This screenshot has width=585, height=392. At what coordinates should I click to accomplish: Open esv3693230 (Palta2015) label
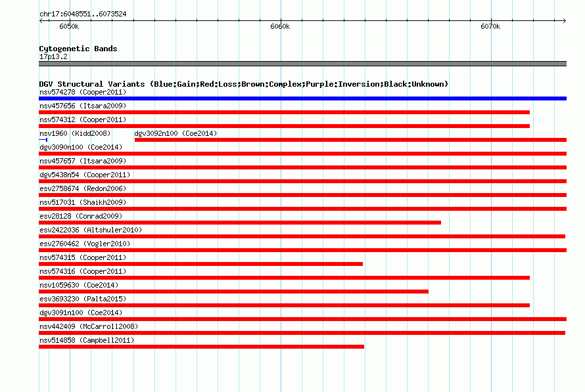point(83,299)
